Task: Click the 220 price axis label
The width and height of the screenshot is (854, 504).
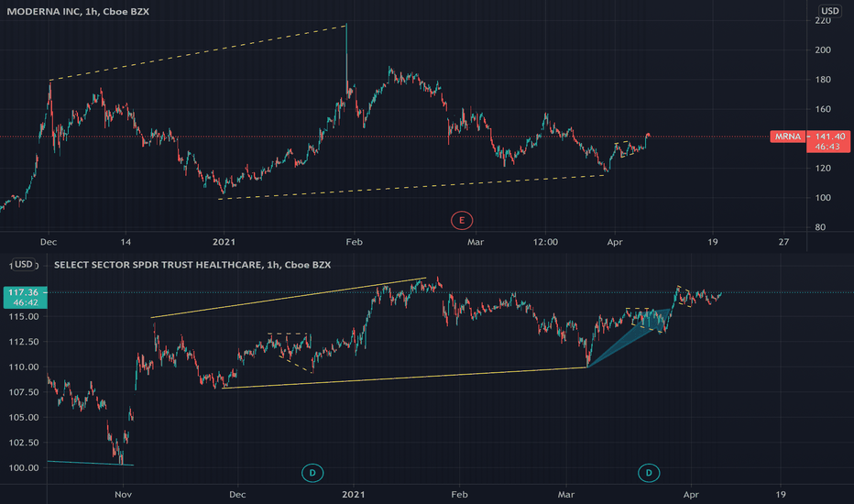Action: pyautogui.click(x=823, y=21)
